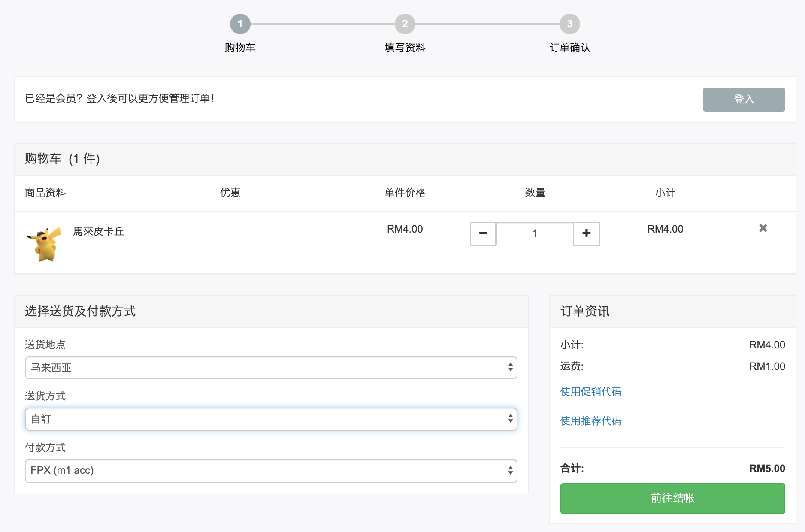Click the 购物车 step label
Viewport: 805px width, 532px height.
tap(240, 48)
